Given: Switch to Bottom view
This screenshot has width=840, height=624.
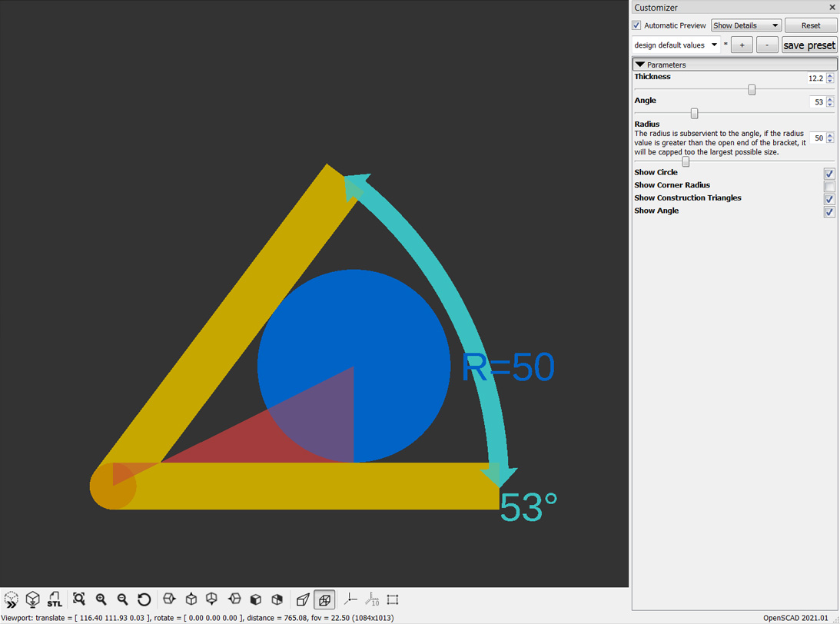Looking at the screenshot, I should pyautogui.click(x=212, y=599).
